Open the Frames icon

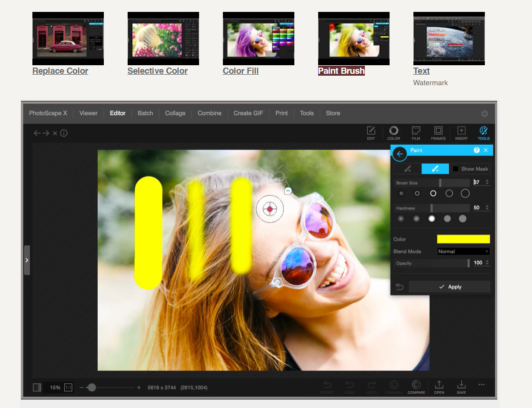438,133
